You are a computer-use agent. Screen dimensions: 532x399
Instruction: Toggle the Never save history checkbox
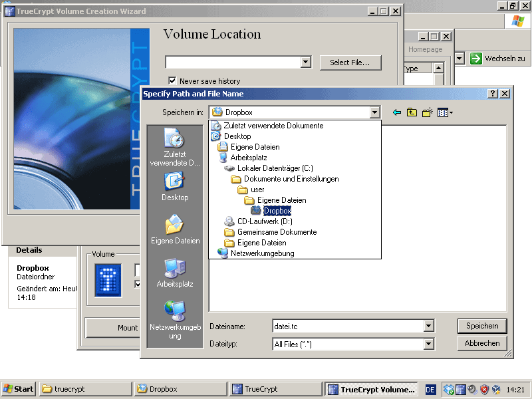click(x=172, y=80)
